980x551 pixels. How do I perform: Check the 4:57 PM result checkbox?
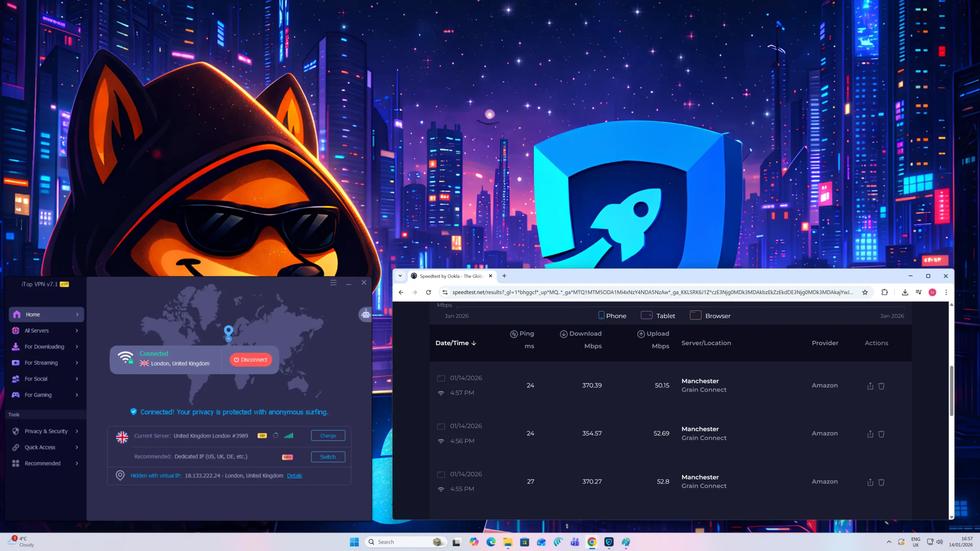[441, 378]
